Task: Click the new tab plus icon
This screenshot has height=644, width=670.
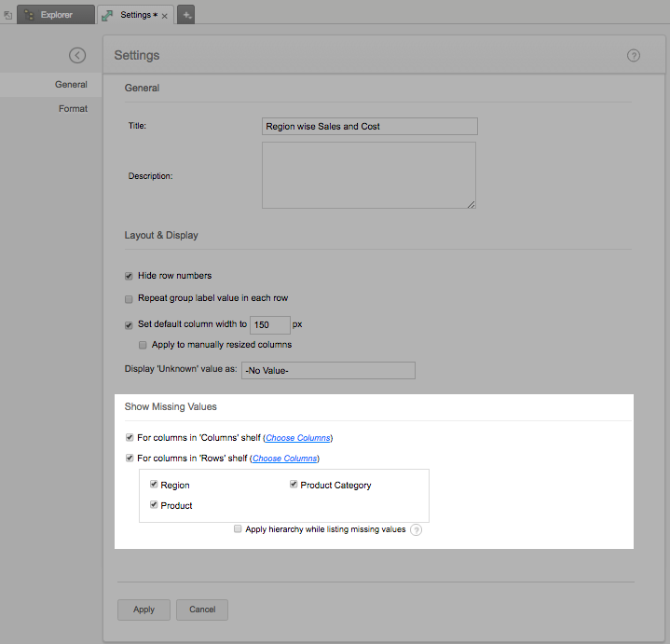Action: click(x=186, y=15)
